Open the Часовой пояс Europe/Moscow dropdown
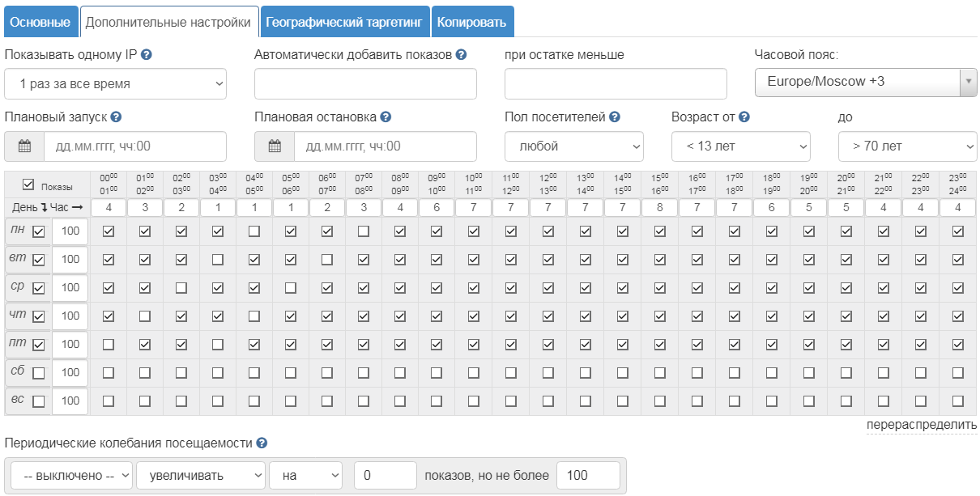 (x=864, y=82)
